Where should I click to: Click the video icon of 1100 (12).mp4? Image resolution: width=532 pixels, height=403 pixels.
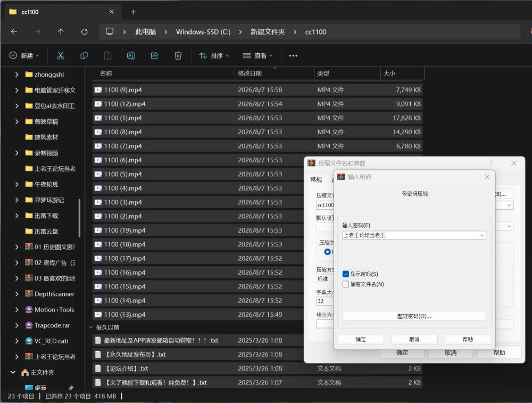pos(98,104)
